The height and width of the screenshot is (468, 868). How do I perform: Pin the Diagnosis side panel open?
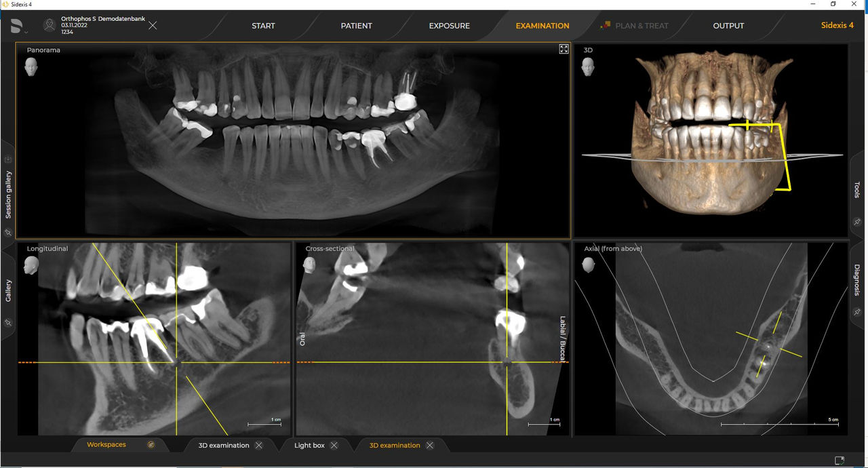pos(856,312)
